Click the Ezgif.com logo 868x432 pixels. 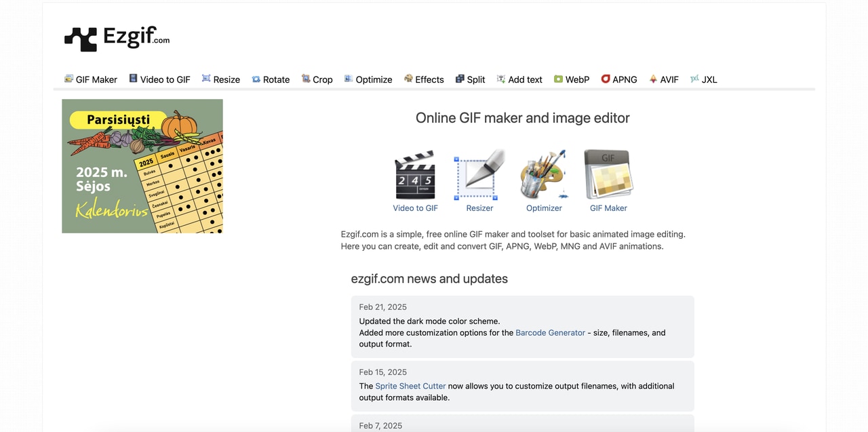point(117,39)
